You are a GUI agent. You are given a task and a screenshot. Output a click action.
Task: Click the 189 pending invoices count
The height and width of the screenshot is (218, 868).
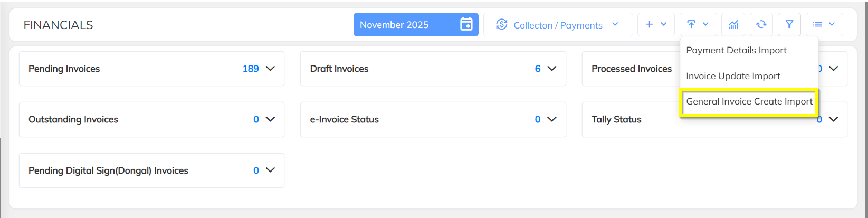pyautogui.click(x=251, y=69)
